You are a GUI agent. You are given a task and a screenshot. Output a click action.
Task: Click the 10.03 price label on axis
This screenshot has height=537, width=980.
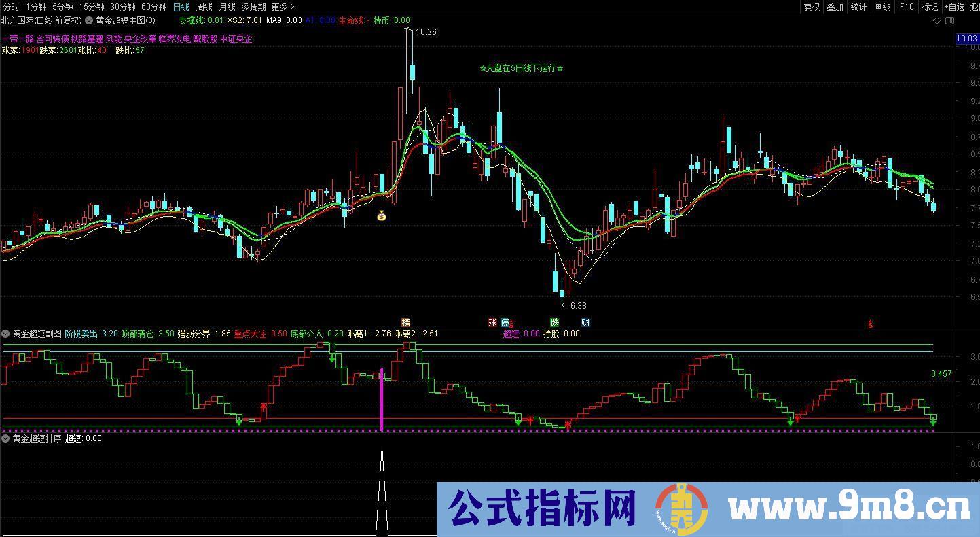967,39
